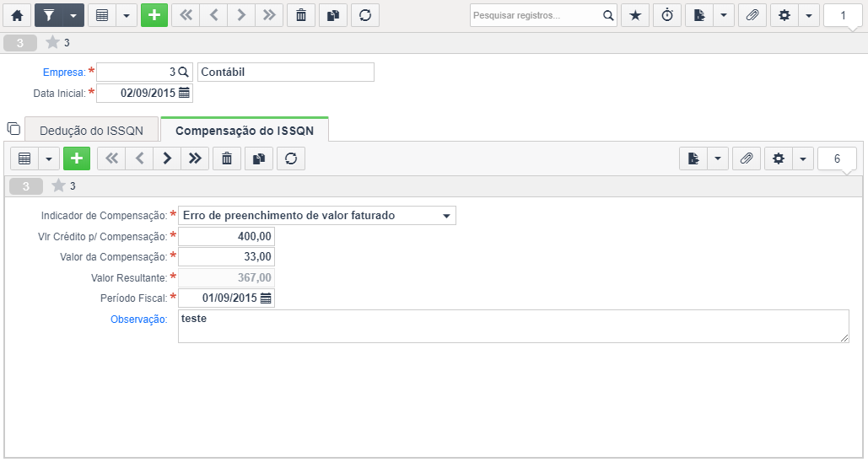Select Compensação do ISSQN tab
Image resolution: width=868 pixels, height=462 pixels.
click(x=245, y=131)
